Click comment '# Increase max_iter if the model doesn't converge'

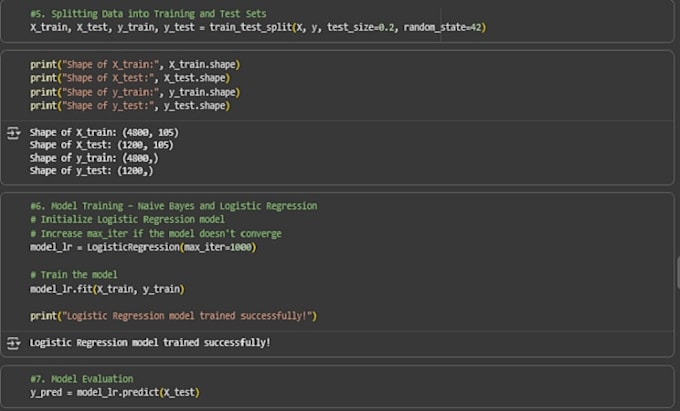156,234
